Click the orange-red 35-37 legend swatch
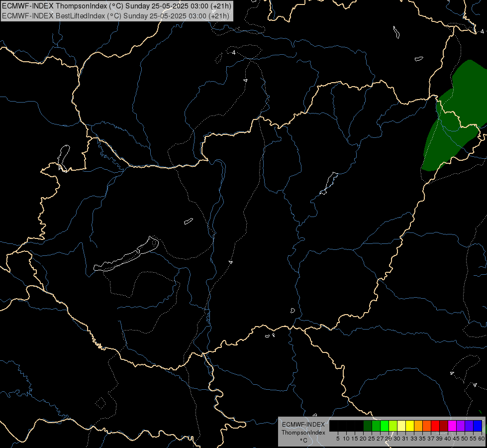The image size is (487, 448). coord(427,426)
